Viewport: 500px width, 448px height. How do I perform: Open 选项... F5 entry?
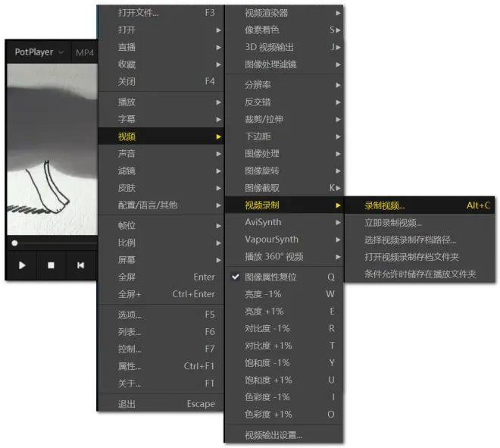pyautogui.click(x=161, y=315)
